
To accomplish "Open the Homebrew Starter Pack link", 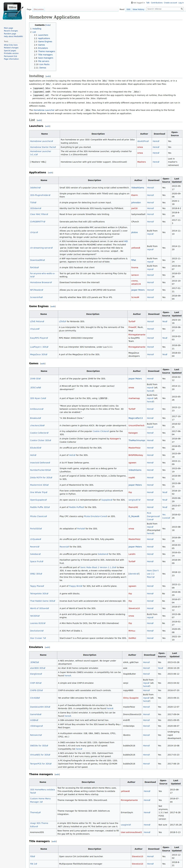I will [x=43, y=147].
